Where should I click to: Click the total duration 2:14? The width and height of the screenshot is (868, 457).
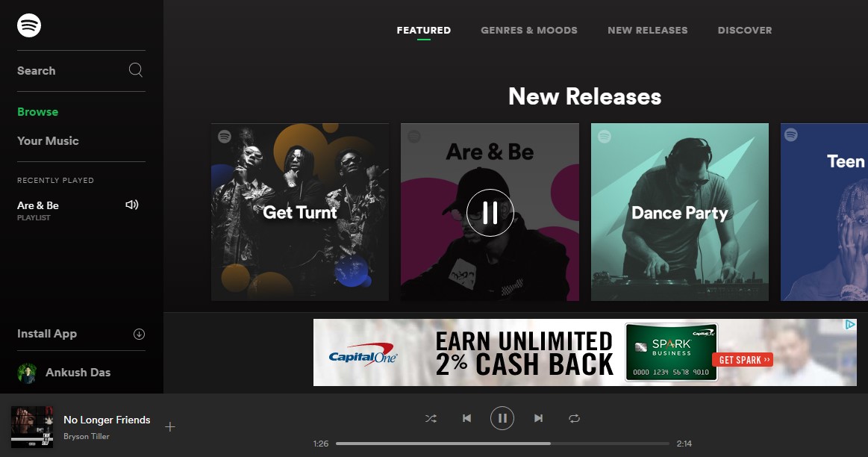coord(684,444)
